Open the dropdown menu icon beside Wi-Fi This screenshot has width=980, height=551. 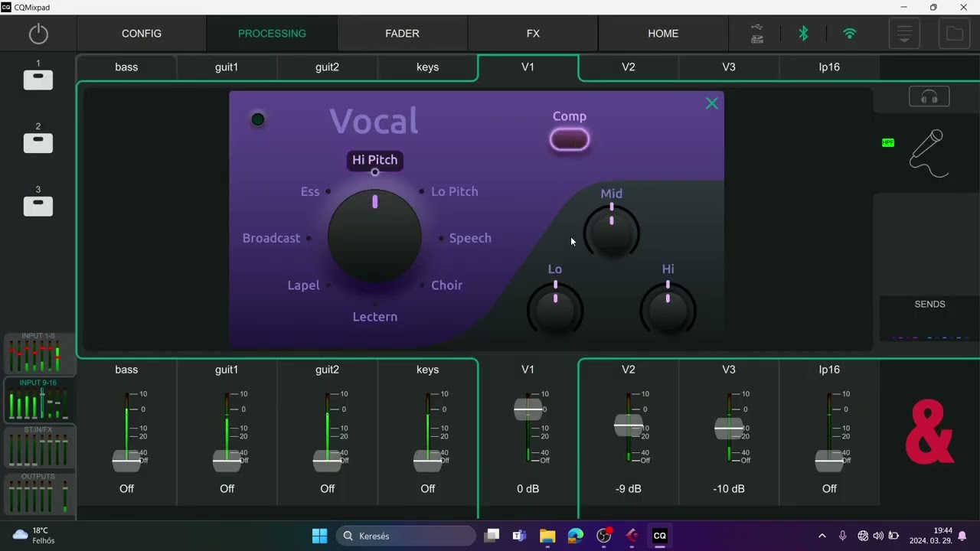click(x=904, y=34)
